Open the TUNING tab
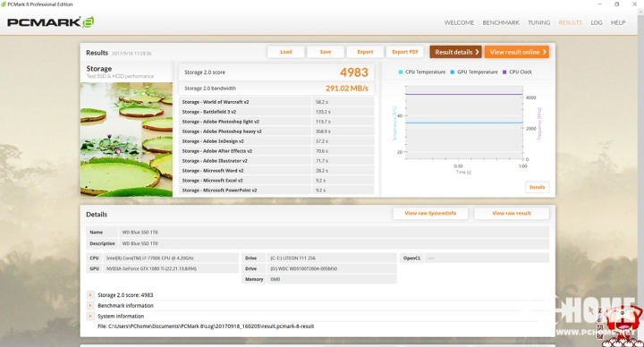The height and width of the screenshot is (347, 644). (538, 22)
